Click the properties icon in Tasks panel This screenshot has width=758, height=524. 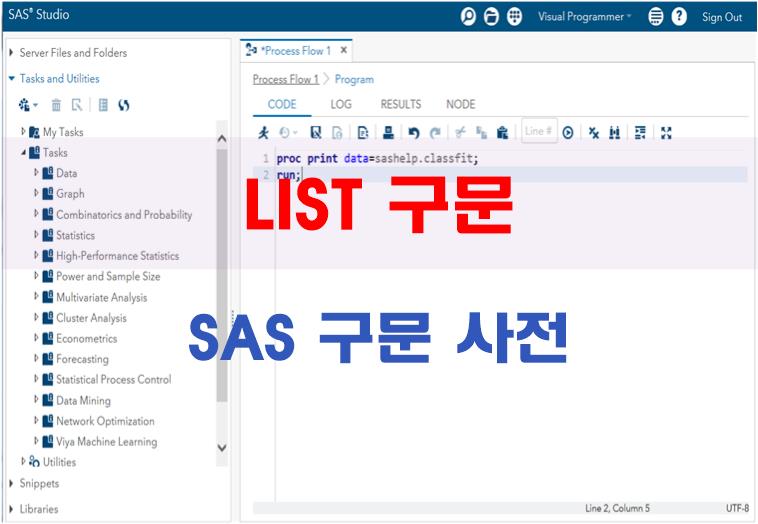click(77, 105)
